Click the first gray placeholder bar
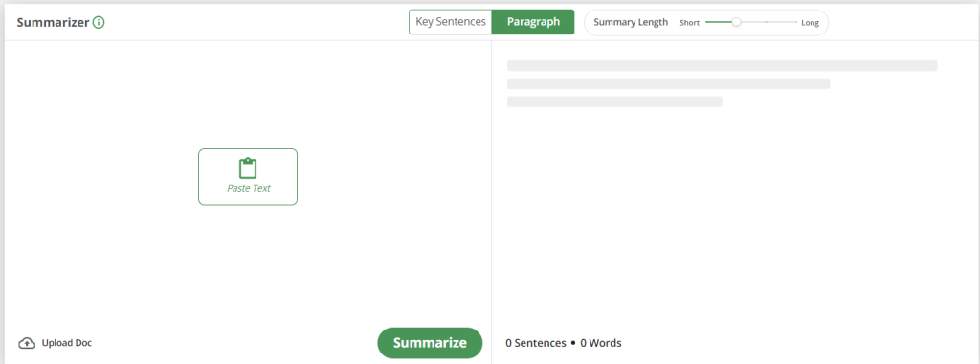 tap(722, 66)
